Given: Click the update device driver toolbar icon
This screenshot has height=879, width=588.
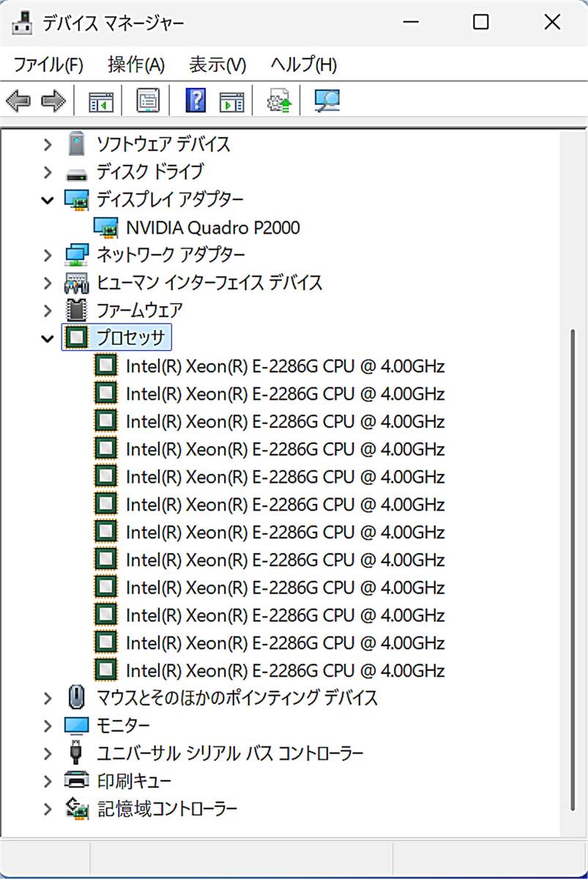Looking at the screenshot, I should point(280,101).
